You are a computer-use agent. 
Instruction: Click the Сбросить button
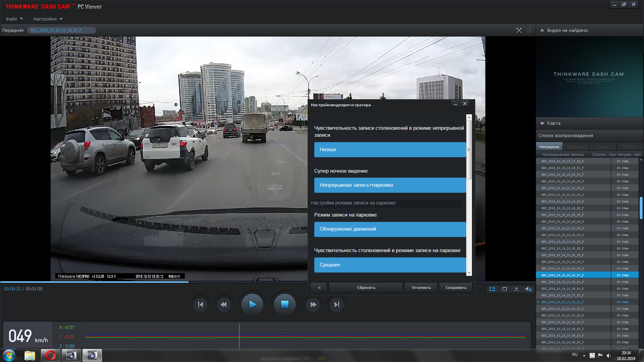(366, 288)
